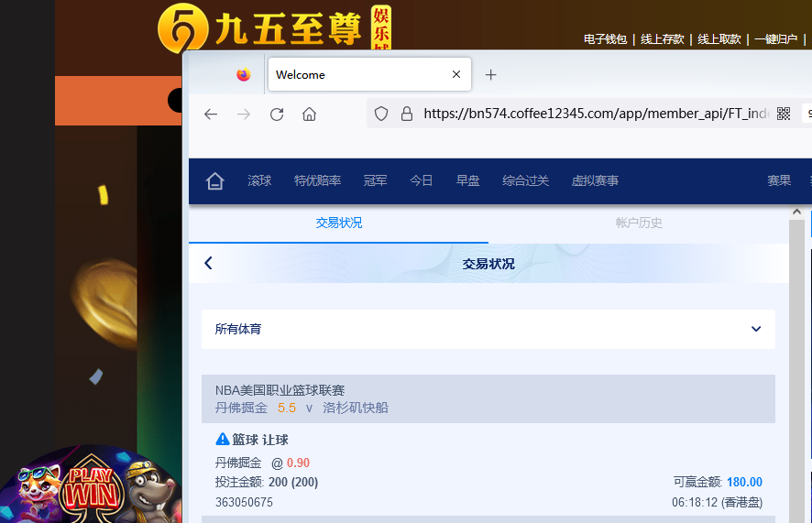Viewport: 812px width, 523px height.
Task: Click the padlock site security icon
Action: [405, 114]
